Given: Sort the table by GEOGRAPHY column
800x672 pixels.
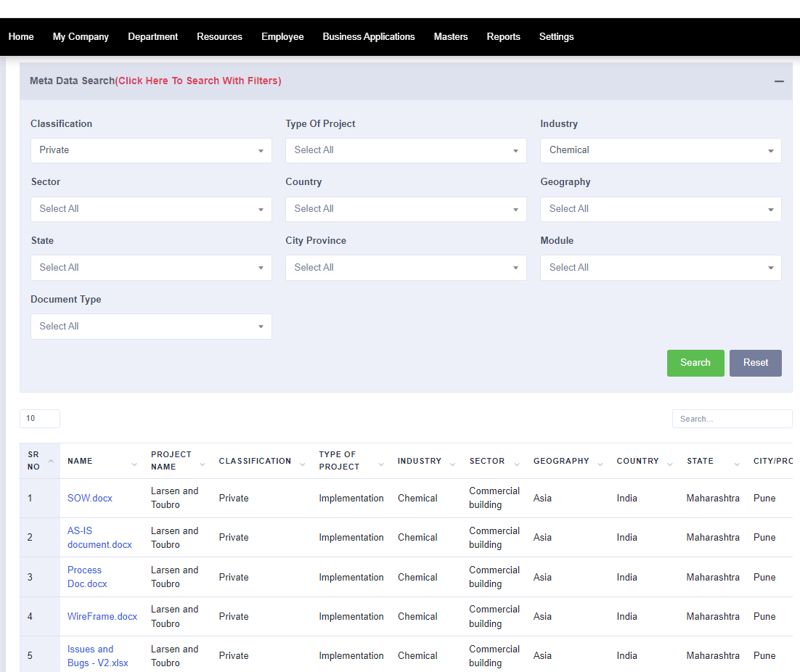Looking at the screenshot, I should point(600,463).
